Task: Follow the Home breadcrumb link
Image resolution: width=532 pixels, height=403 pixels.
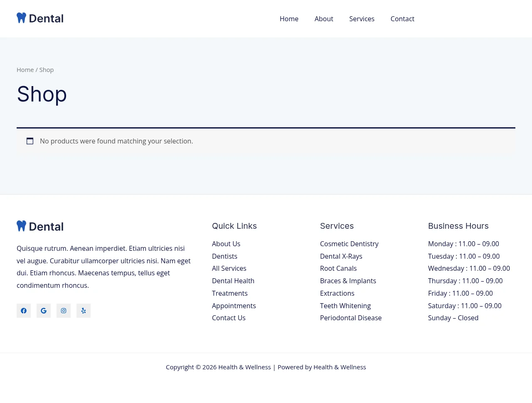Action: click(25, 70)
